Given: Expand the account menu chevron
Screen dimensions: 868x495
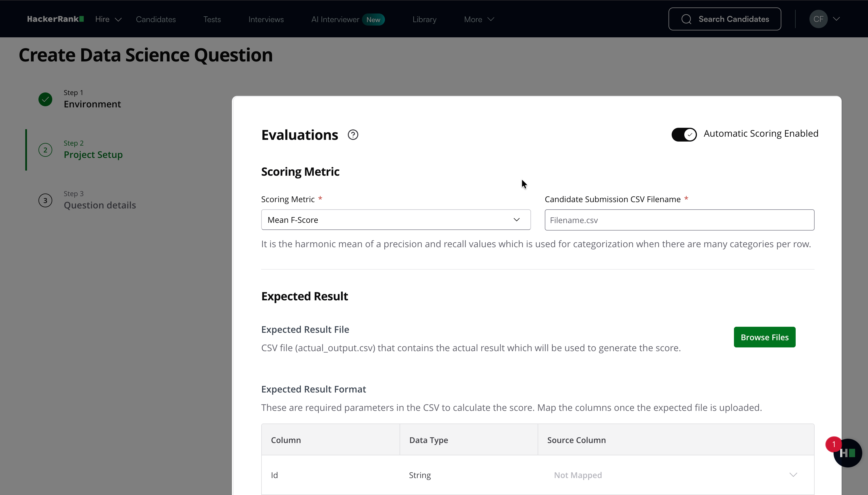Looking at the screenshot, I should coord(836,19).
